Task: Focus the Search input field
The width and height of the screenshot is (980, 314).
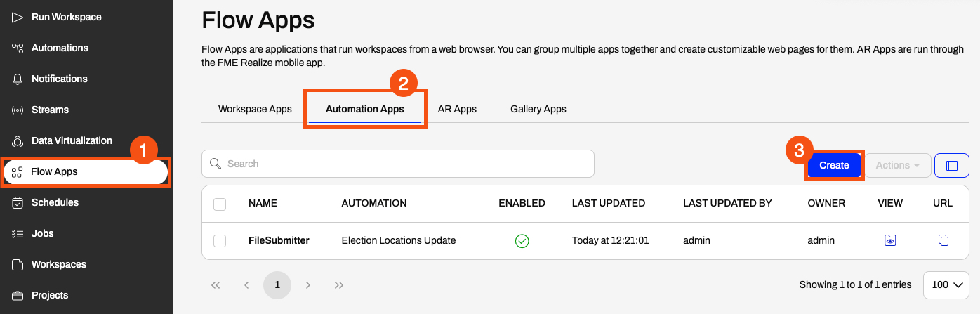Action: click(x=398, y=164)
